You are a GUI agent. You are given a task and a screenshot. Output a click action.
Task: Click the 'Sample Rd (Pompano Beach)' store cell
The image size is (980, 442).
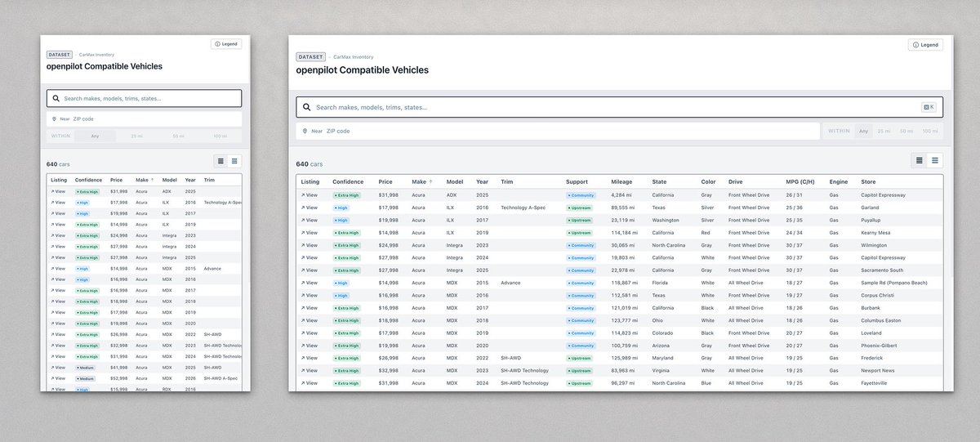point(896,283)
